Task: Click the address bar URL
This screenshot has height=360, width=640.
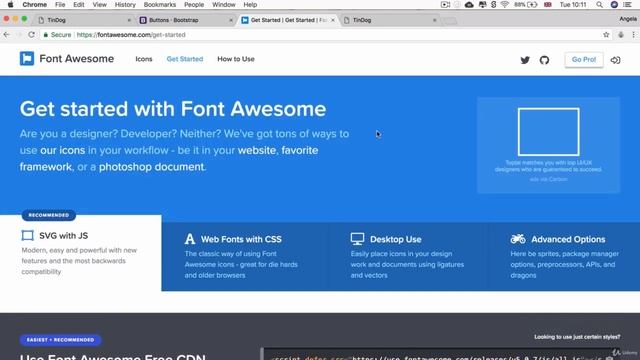Action: (131, 35)
